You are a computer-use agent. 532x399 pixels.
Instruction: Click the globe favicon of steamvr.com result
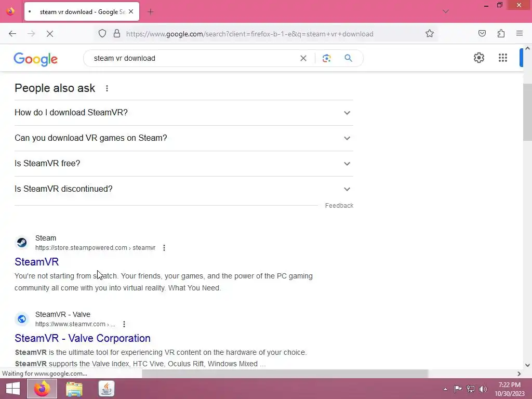[x=22, y=319]
